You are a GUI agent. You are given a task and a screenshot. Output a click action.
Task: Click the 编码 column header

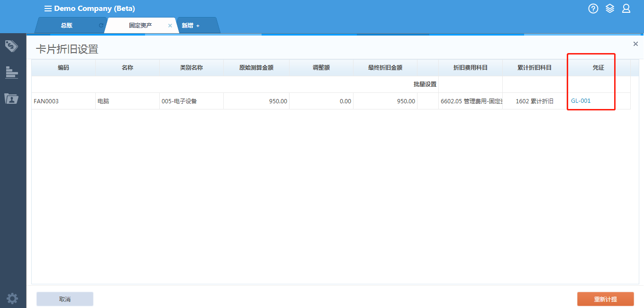(63, 68)
